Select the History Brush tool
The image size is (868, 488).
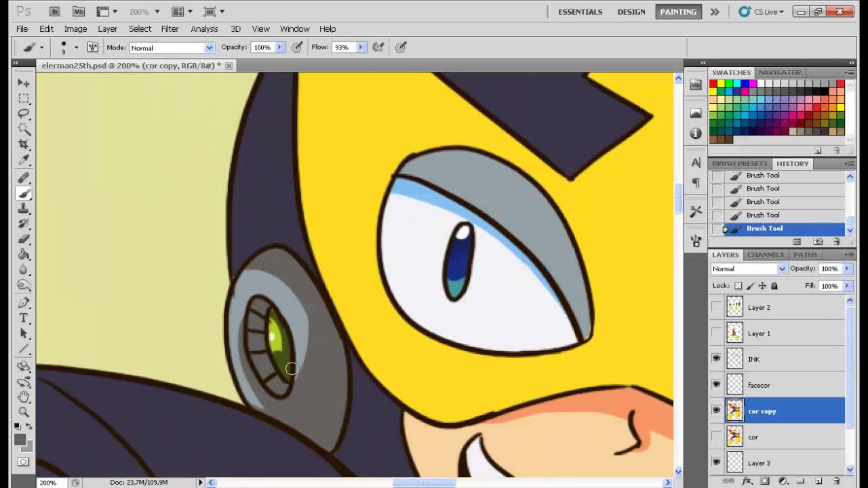(24, 223)
